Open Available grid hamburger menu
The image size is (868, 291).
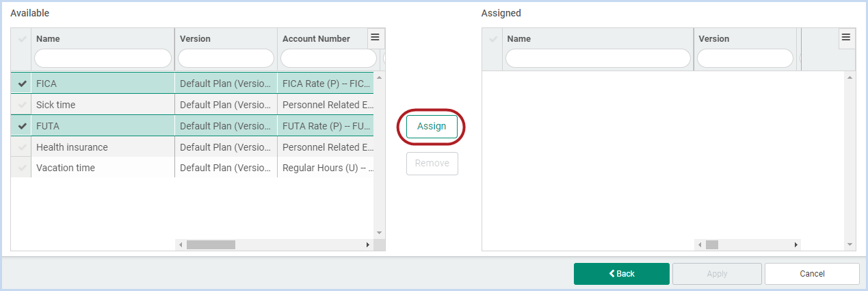tap(375, 38)
